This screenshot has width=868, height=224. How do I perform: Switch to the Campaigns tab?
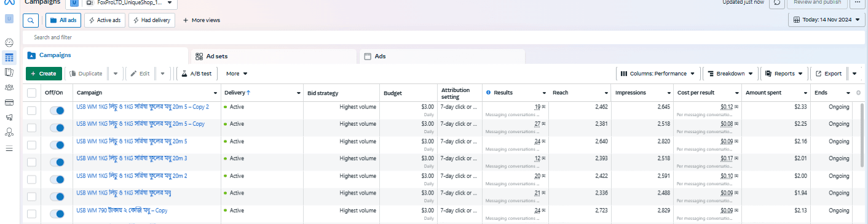point(106,55)
